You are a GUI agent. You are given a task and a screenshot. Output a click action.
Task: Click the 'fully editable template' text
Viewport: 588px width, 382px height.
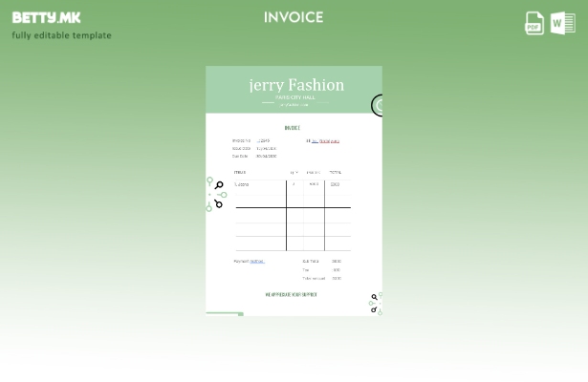pyautogui.click(x=61, y=35)
